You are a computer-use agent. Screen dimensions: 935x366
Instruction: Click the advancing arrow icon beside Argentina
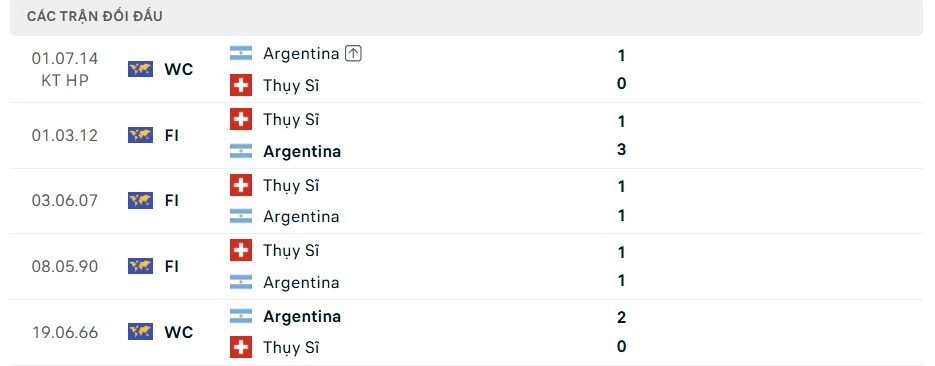pyautogui.click(x=354, y=54)
